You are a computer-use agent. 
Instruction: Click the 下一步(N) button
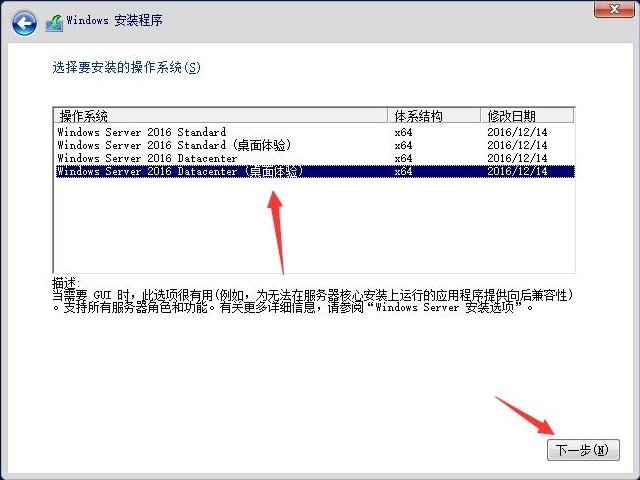coord(583,450)
